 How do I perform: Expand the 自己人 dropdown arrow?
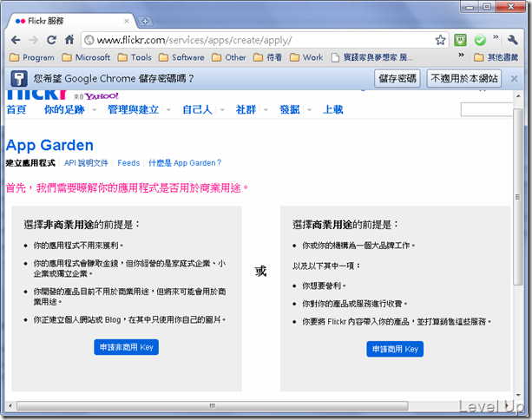click(222, 109)
